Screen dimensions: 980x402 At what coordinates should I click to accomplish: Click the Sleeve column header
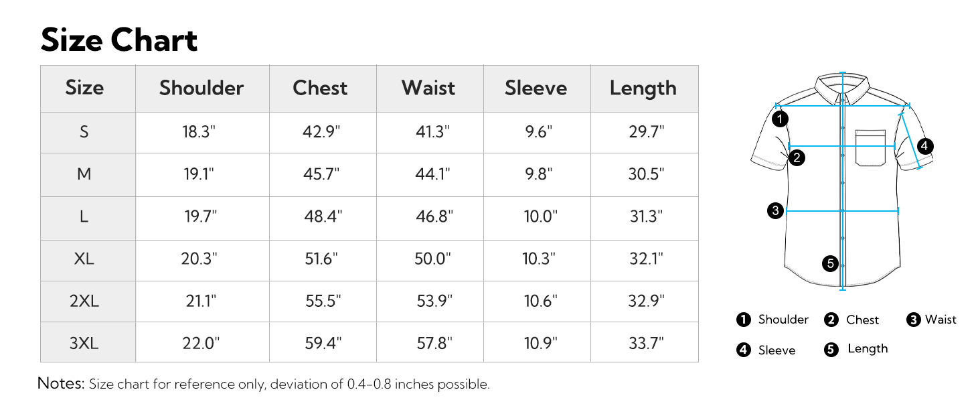[536, 88]
